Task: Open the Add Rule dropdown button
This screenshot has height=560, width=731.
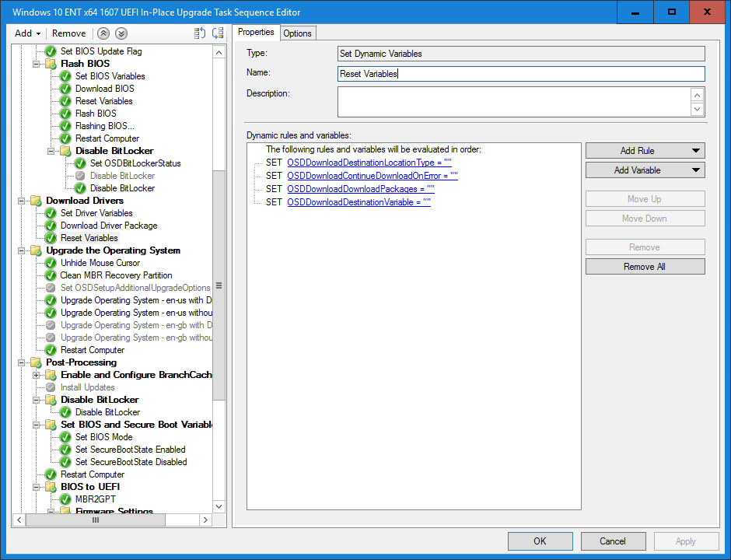Action: coord(645,151)
